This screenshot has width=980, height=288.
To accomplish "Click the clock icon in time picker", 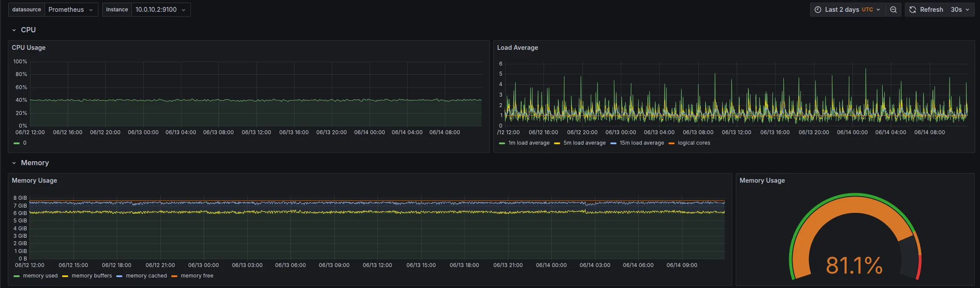I will (x=818, y=10).
